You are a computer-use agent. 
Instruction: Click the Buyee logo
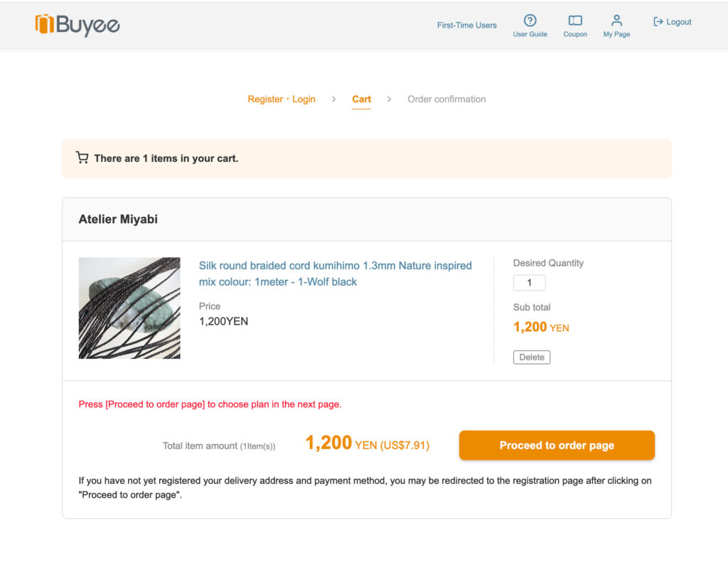[x=77, y=24]
